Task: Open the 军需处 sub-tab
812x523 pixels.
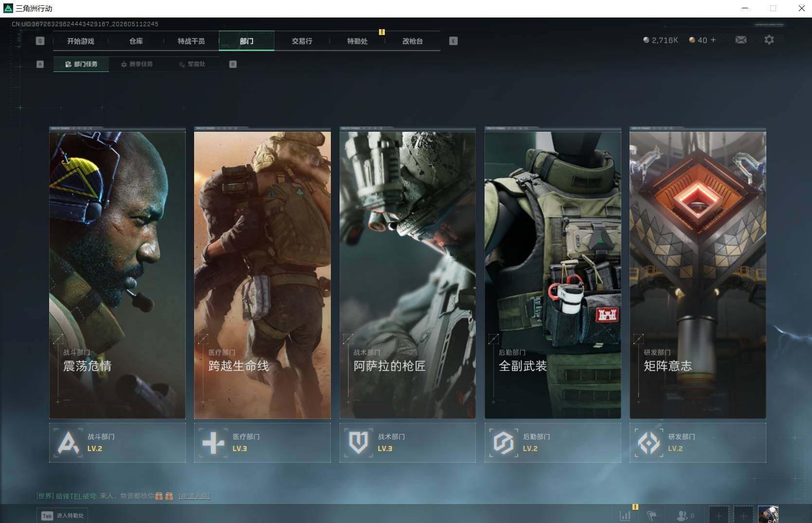Action: point(192,64)
